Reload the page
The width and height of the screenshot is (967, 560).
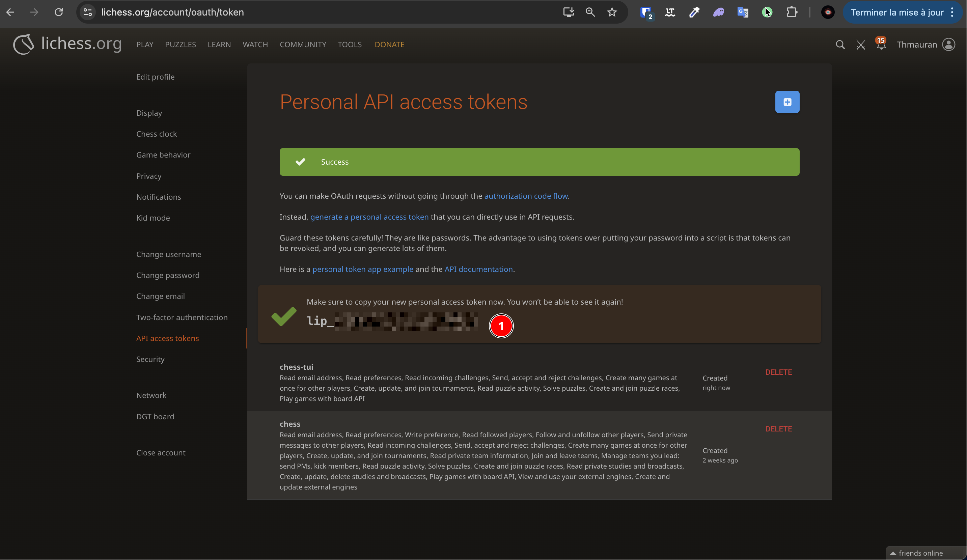(x=58, y=12)
